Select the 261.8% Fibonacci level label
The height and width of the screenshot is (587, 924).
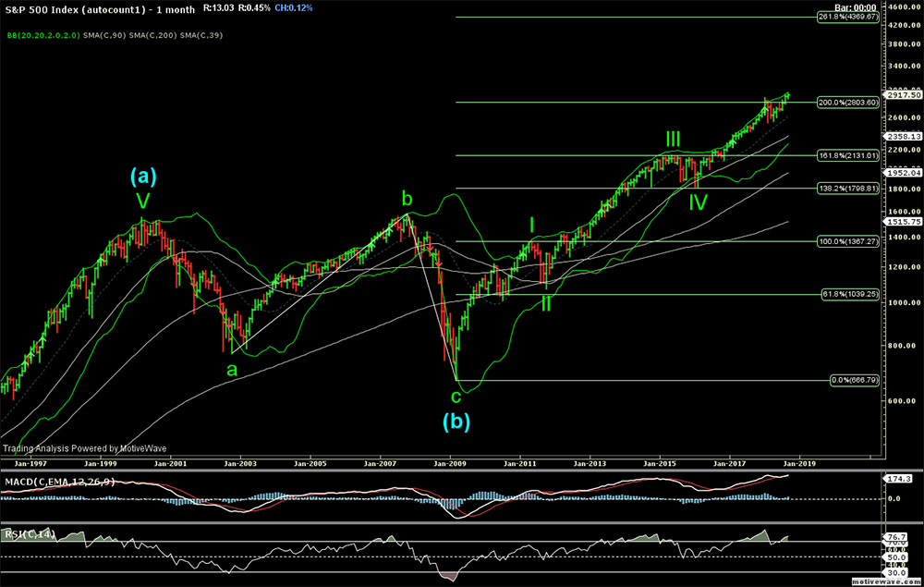click(845, 18)
